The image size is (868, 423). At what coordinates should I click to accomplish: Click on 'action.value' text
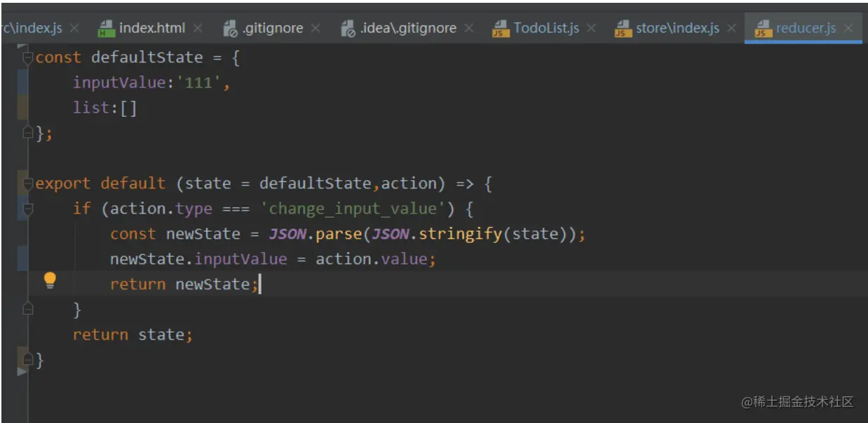click(x=371, y=259)
